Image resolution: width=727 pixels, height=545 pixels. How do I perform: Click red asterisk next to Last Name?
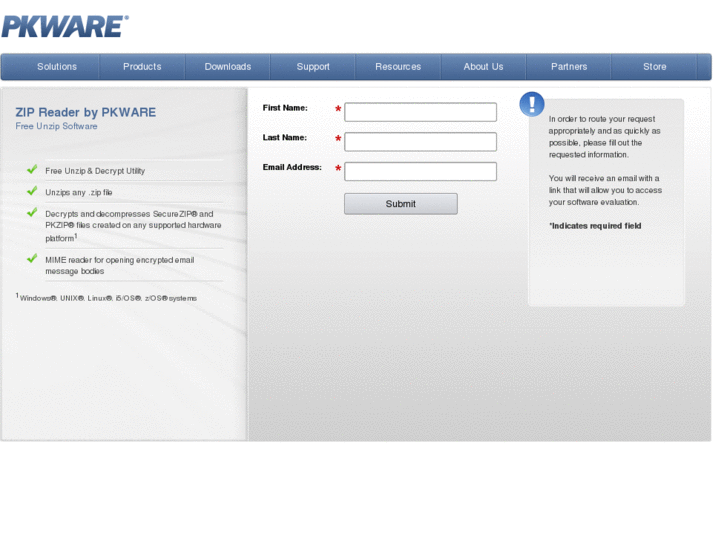click(x=338, y=139)
